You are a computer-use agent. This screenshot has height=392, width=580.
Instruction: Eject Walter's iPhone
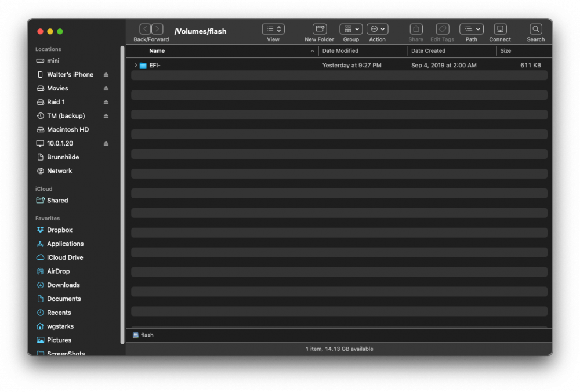(106, 74)
